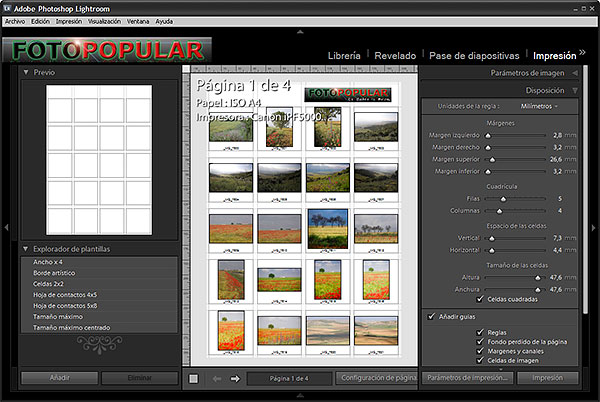The image size is (600, 402).
Task: Select Hoja de contactos 5x8 template
Action: (x=99, y=306)
